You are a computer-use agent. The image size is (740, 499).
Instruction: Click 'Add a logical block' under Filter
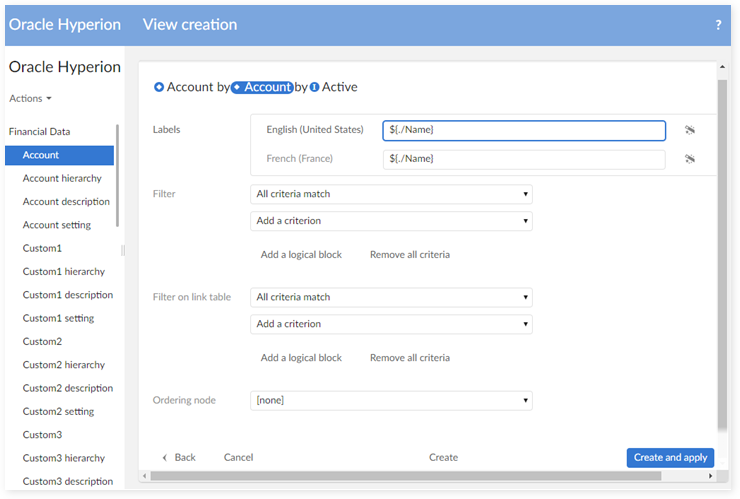click(301, 255)
